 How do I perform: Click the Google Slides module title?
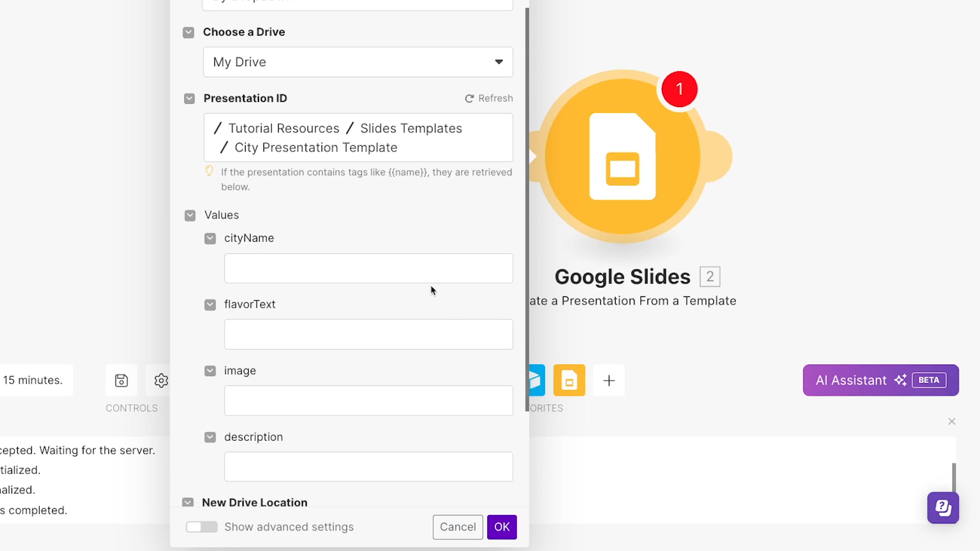pos(622,277)
